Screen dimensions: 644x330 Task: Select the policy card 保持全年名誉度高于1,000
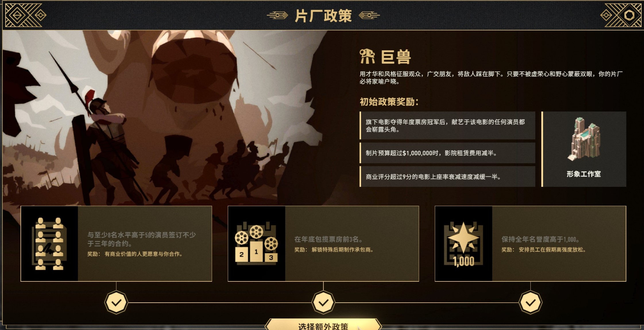coord(530,243)
